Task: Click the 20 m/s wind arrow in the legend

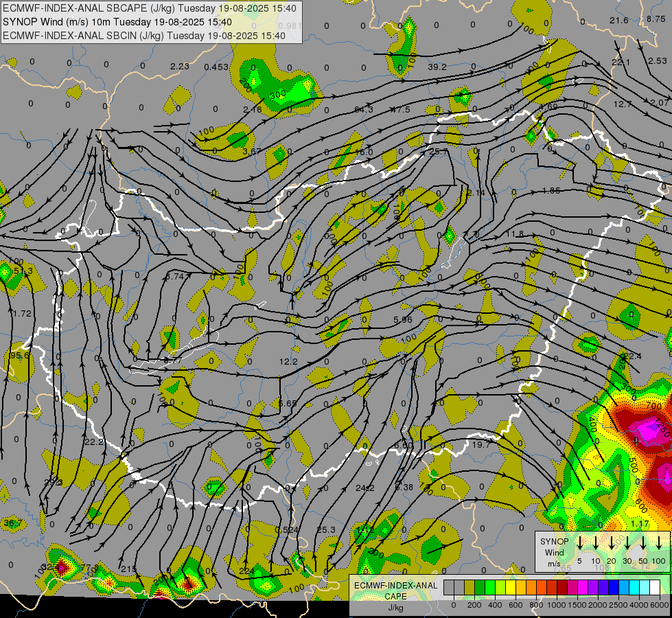Action: 612,542
